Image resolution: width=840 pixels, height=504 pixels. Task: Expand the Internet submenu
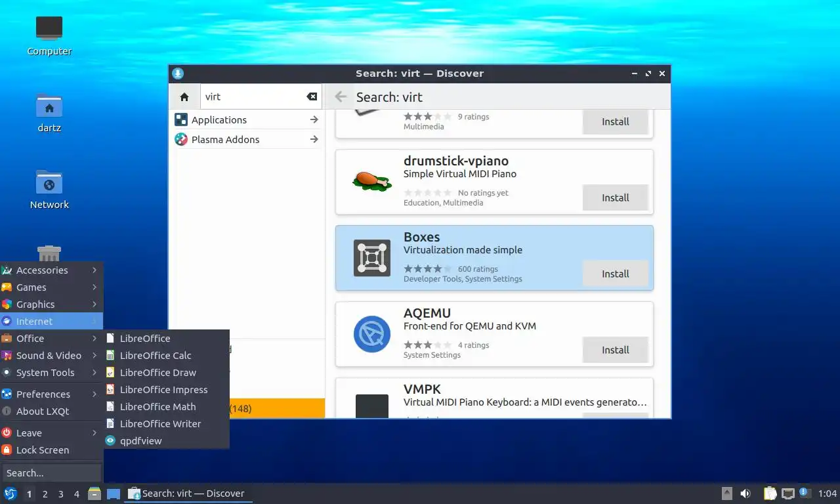[x=51, y=322]
